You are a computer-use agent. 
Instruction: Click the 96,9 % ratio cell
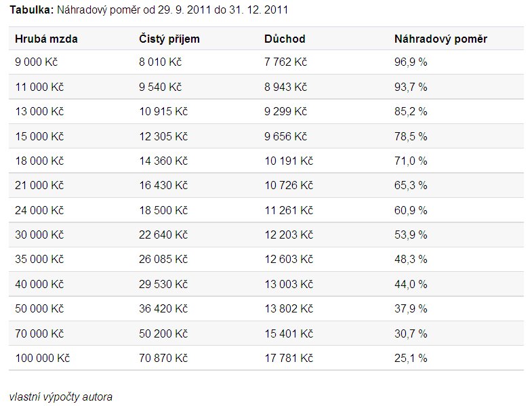411,62
